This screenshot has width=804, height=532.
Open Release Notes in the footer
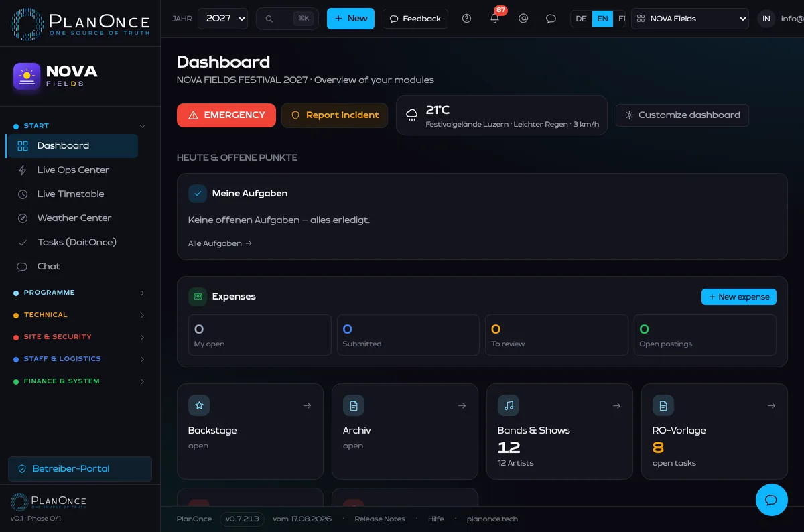pyautogui.click(x=380, y=519)
